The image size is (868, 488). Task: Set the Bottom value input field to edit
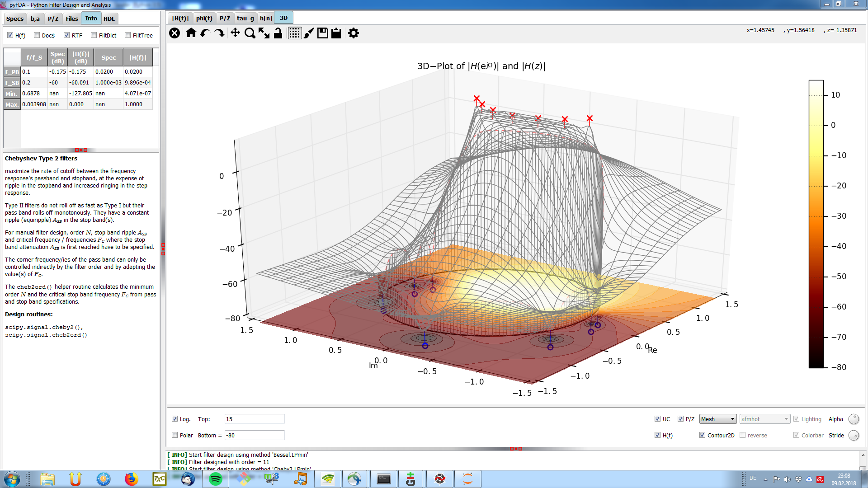click(254, 435)
